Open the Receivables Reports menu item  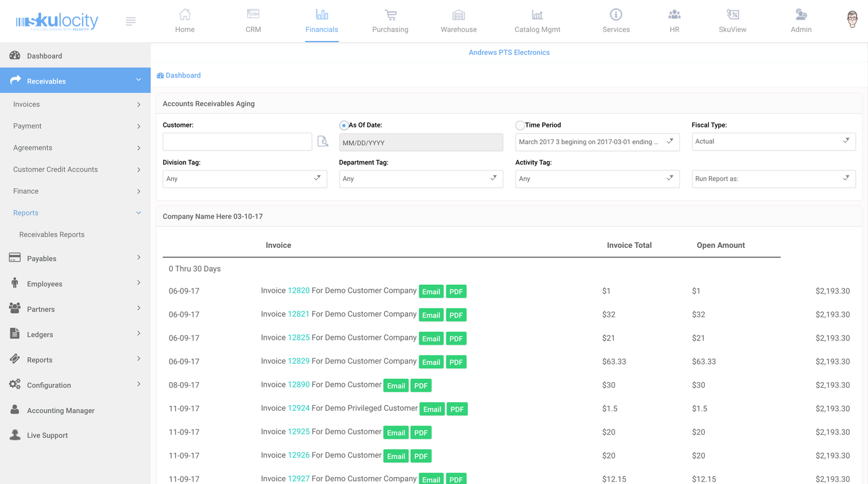(52, 234)
